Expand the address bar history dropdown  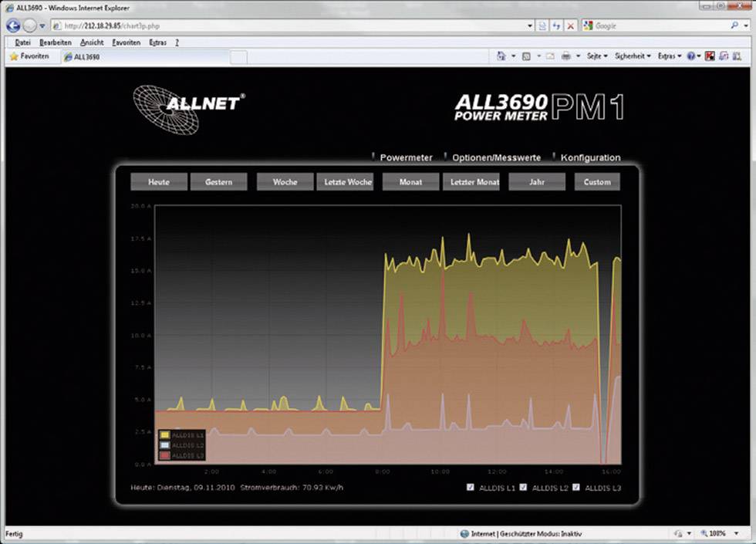(x=531, y=26)
